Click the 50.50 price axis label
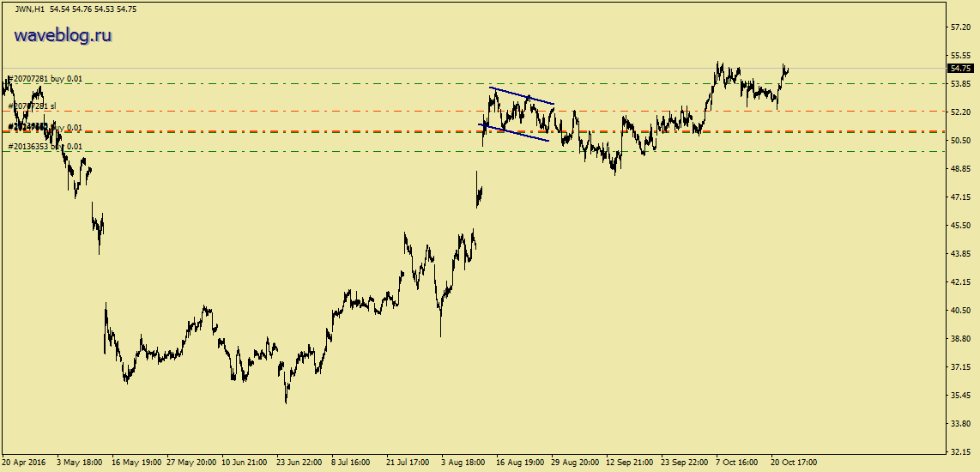The width and height of the screenshot is (980, 472). [x=959, y=141]
